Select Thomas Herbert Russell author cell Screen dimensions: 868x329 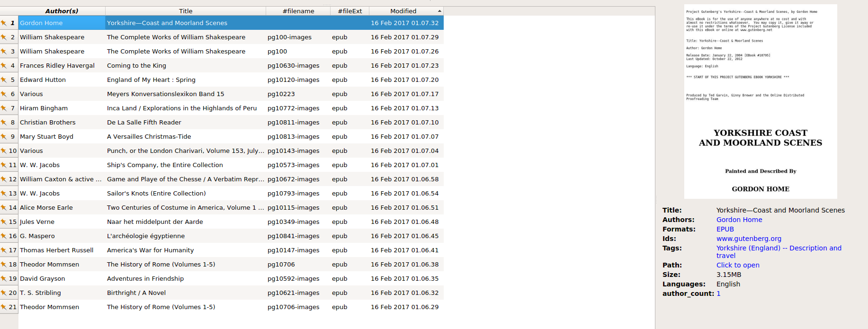(62, 250)
